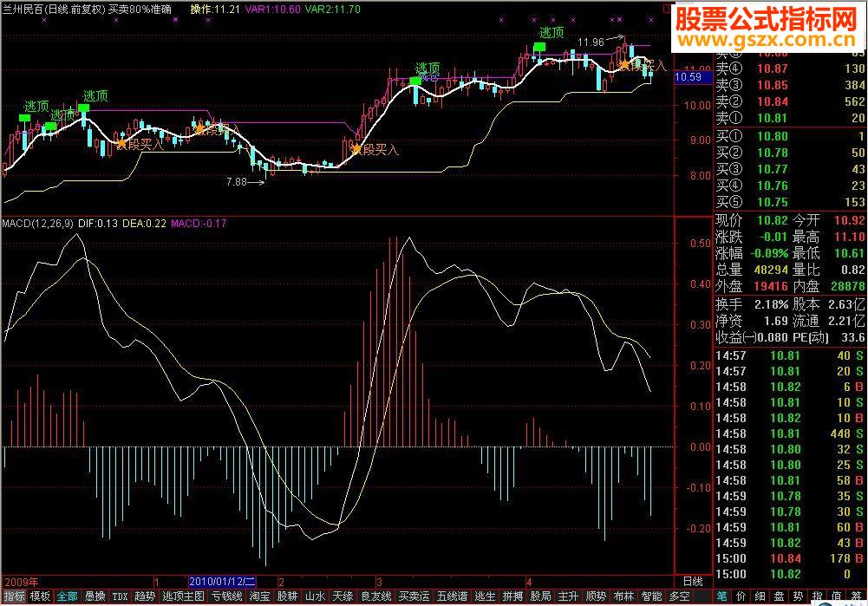This screenshot has width=868, height=606.
Task: Click the 买② bid row at 10.78
Action: point(789,153)
